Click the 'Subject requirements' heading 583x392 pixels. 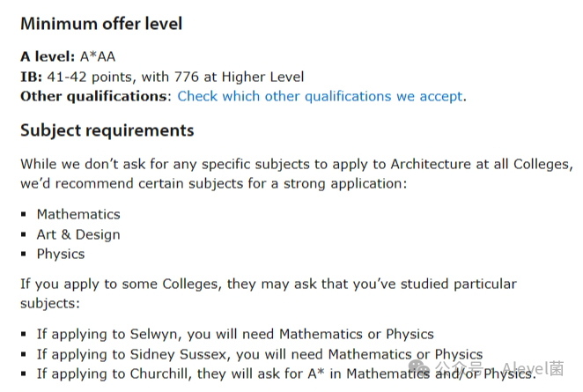click(x=107, y=130)
